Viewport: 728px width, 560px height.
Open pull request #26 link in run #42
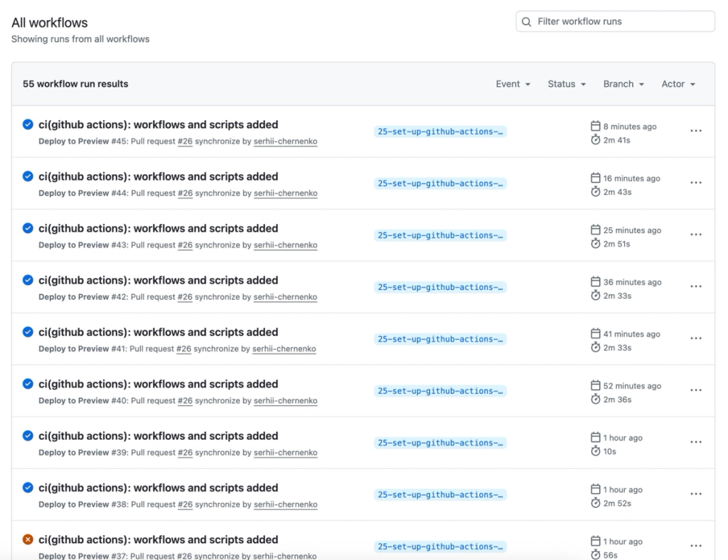pos(185,297)
